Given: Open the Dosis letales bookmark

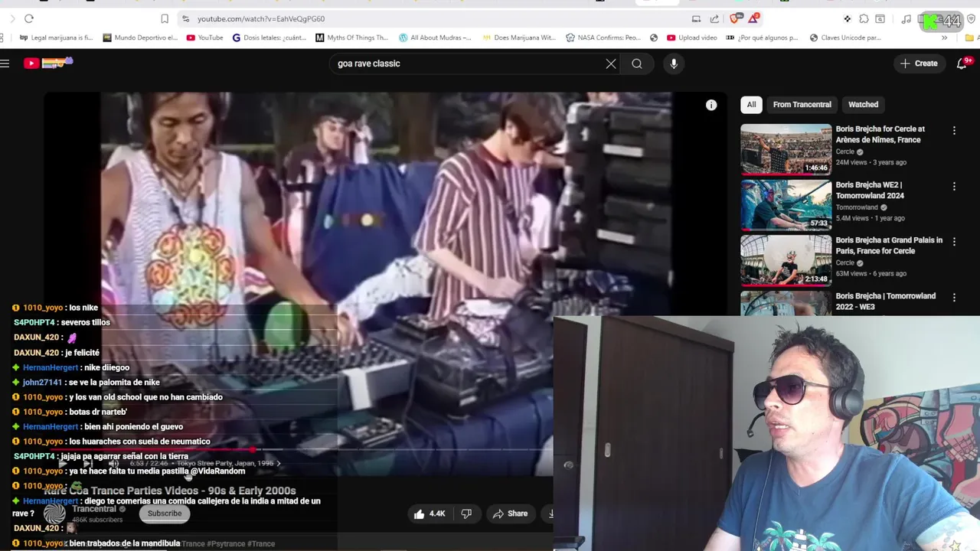Looking at the screenshot, I should point(269,37).
